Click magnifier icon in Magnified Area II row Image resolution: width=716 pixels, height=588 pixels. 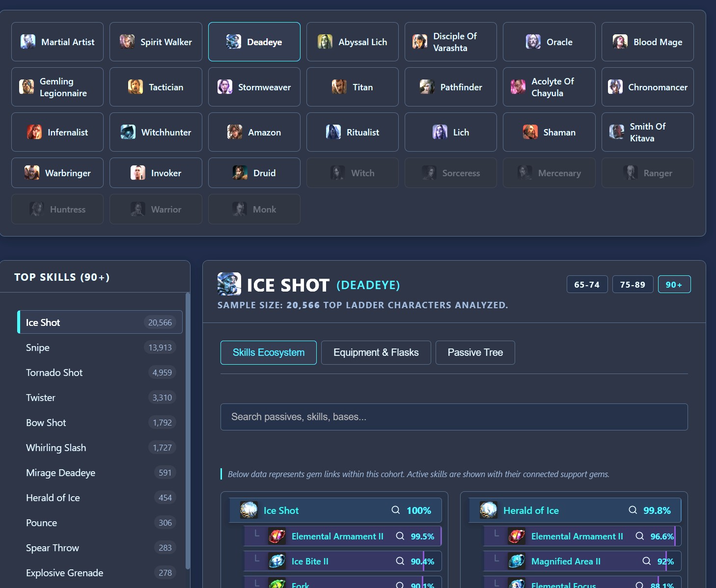click(x=647, y=561)
